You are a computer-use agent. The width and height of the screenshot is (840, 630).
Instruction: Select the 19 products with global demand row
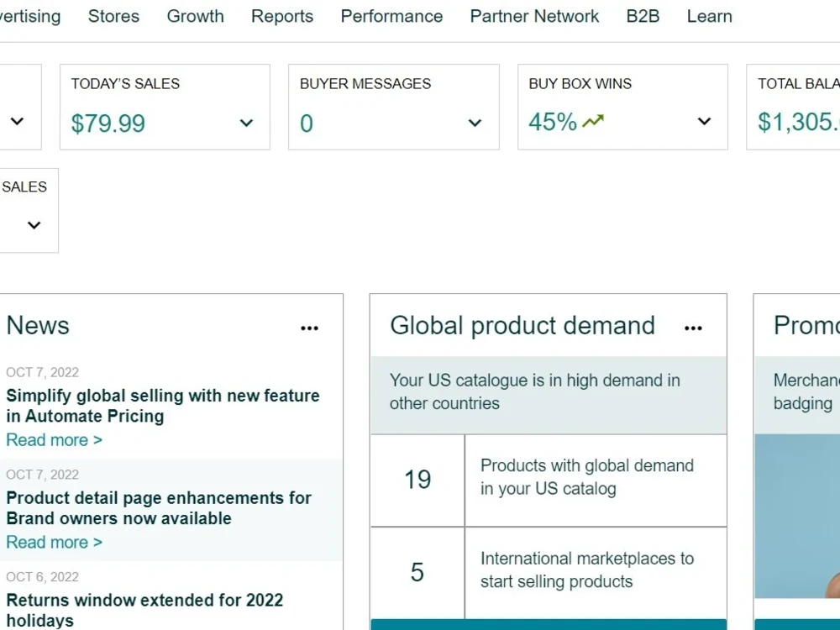pos(549,480)
